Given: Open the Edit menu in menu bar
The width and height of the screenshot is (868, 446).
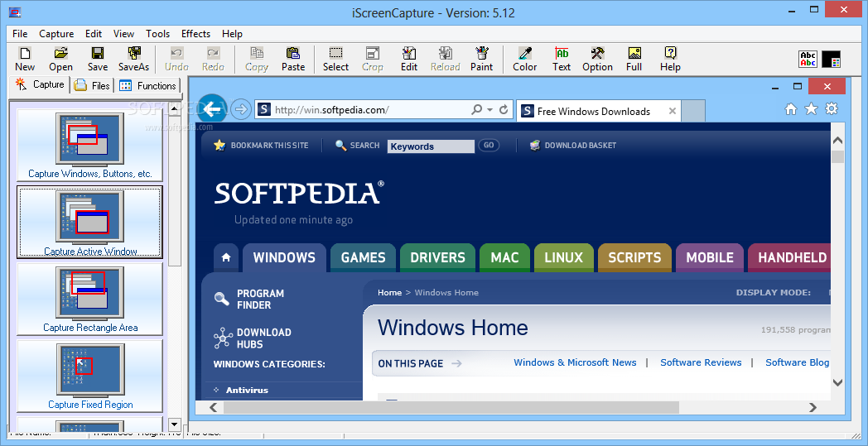Looking at the screenshot, I should [94, 34].
